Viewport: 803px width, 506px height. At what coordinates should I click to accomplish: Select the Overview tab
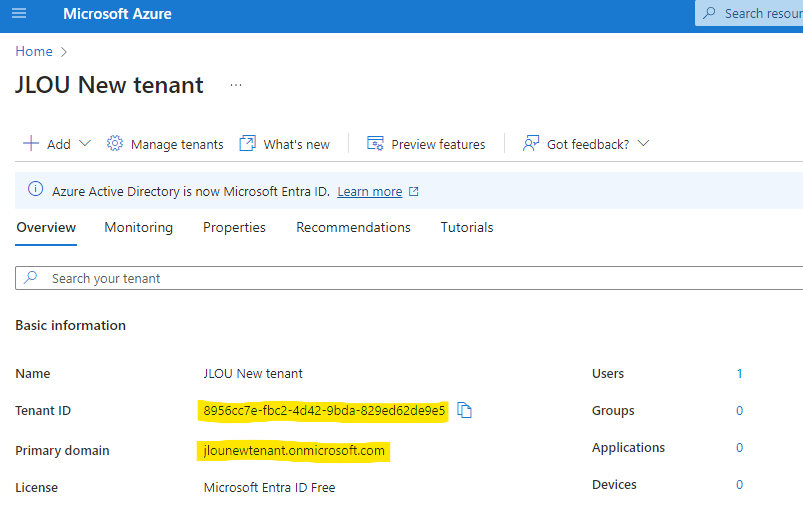[x=46, y=227]
